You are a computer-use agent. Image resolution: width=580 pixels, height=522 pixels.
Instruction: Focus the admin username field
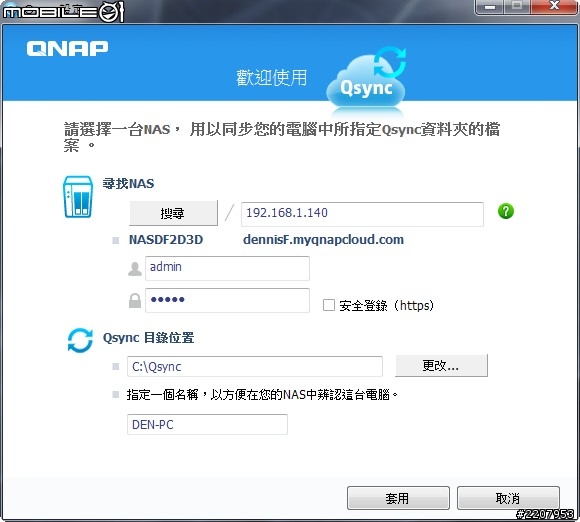(x=227, y=268)
